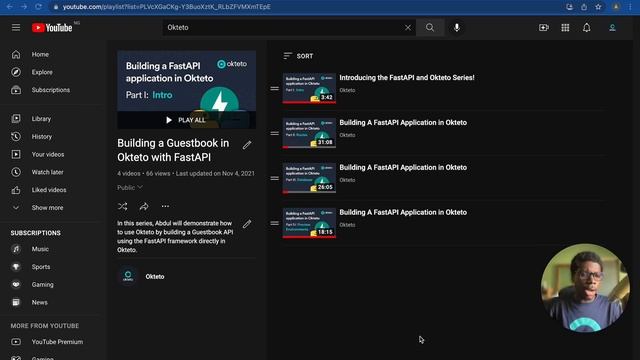The image size is (640, 360).
Task: Open the account avatar menu
Action: (612, 27)
